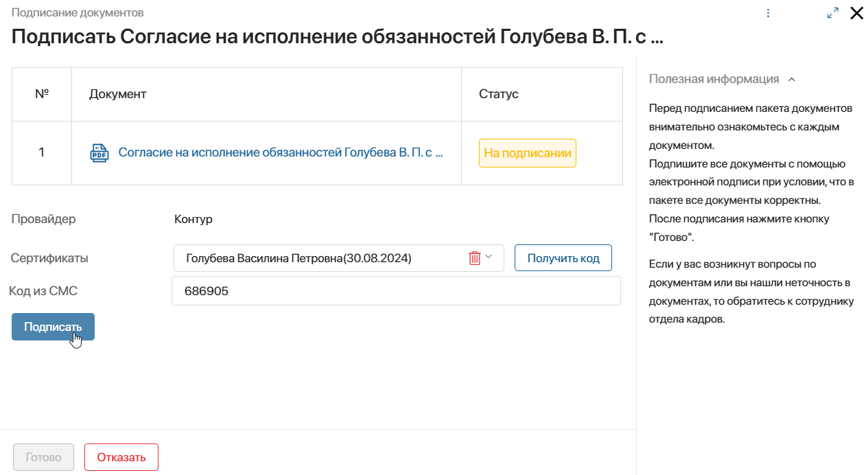
Task: Click the На подписании status badge
Action: (x=528, y=153)
